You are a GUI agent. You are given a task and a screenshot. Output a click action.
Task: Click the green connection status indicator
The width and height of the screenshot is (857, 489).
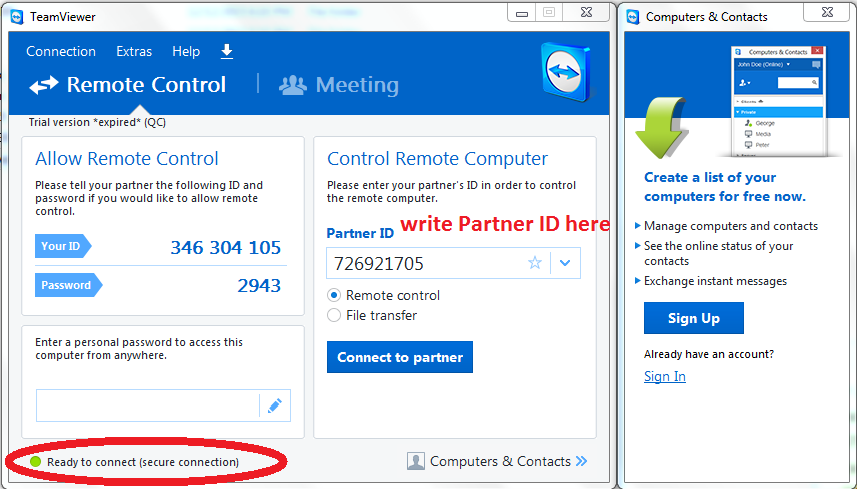click(x=36, y=462)
